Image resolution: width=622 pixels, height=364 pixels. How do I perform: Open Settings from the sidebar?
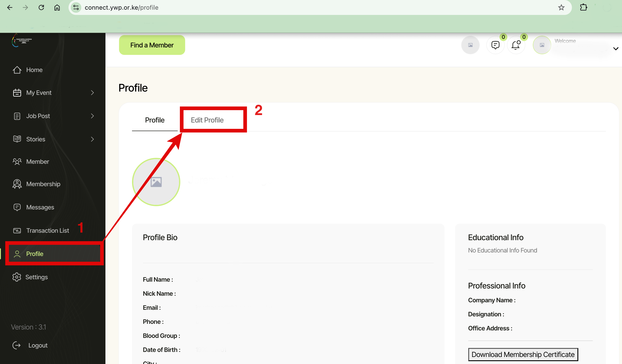pyautogui.click(x=36, y=277)
